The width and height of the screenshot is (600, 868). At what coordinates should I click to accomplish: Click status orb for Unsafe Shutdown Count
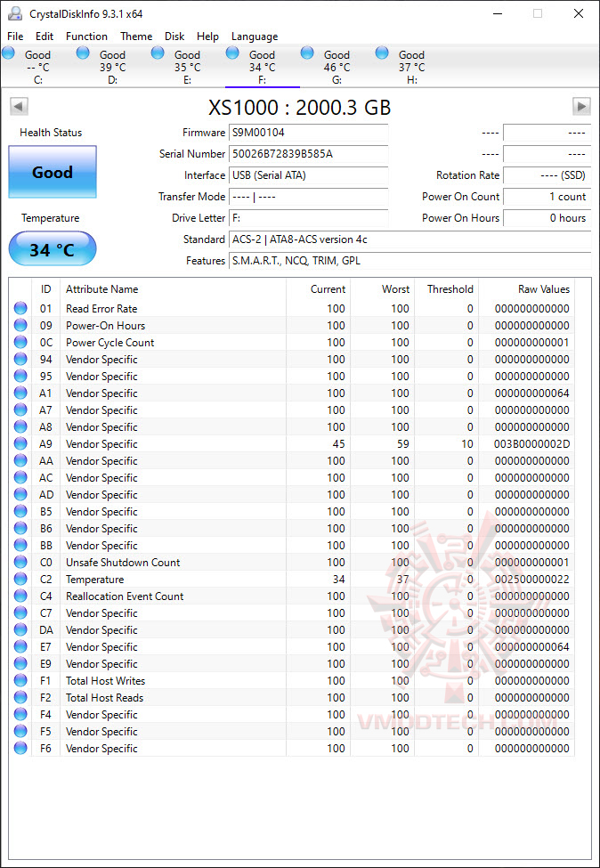(x=20, y=563)
